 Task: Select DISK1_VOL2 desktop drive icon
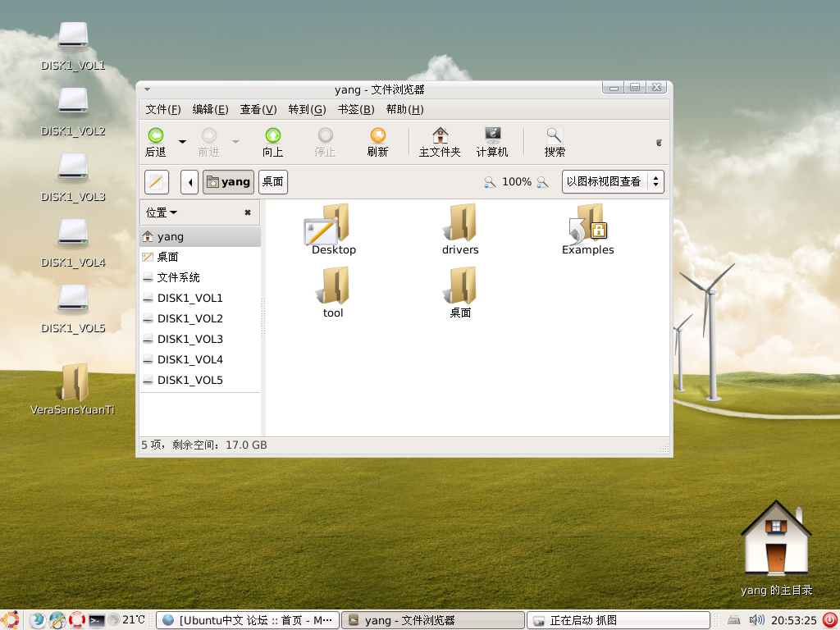(73, 112)
